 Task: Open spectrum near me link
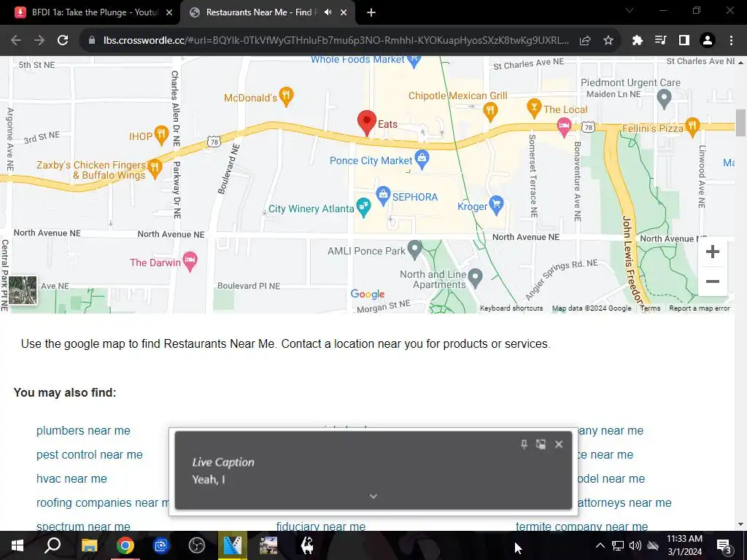(x=83, y=526)
